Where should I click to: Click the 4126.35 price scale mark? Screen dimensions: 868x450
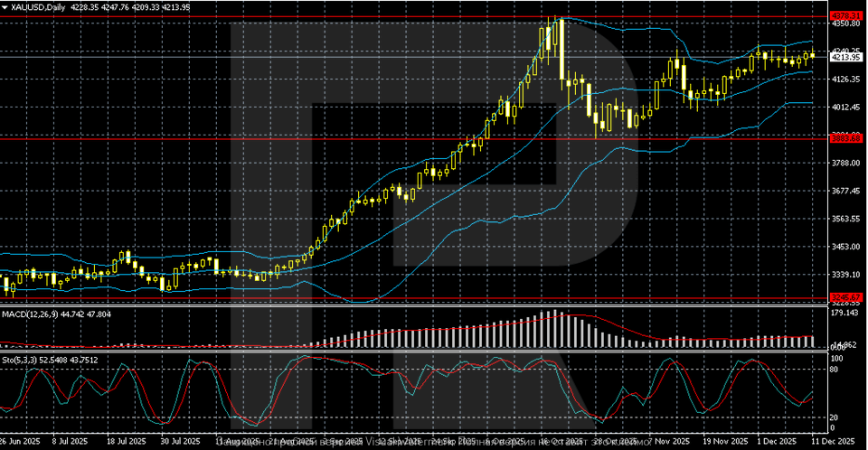coord(845,80)
